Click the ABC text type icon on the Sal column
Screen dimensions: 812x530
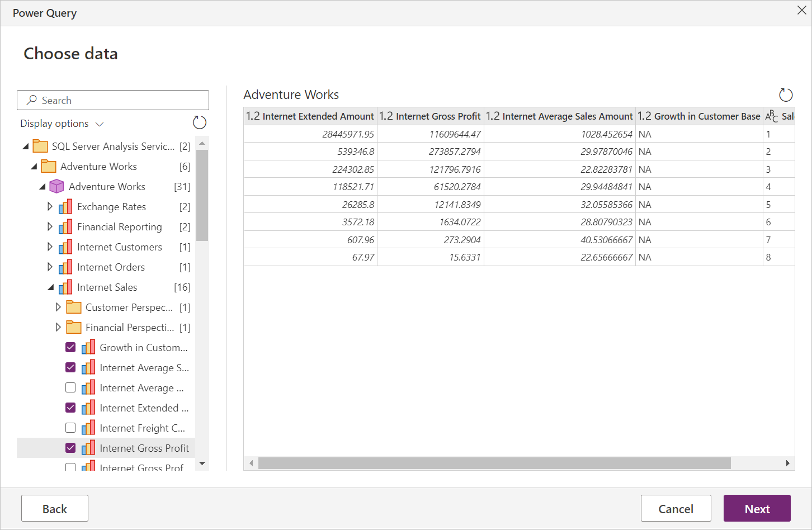[771, 116]
